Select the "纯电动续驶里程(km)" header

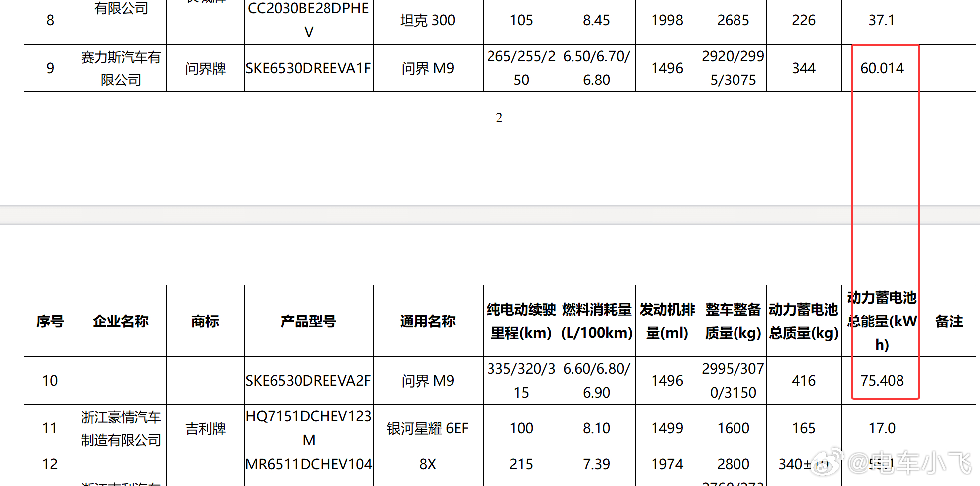point(521,322)
